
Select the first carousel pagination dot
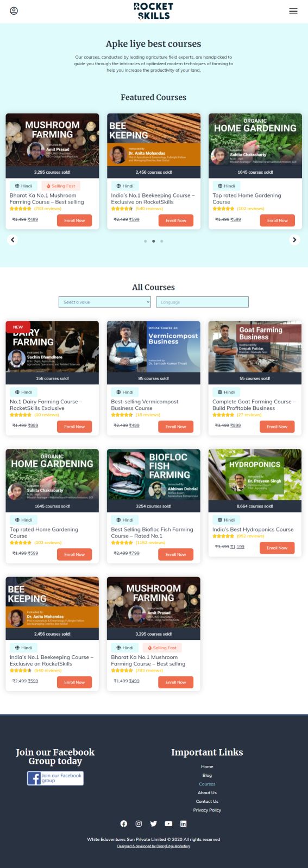click(x=145, y=241)
